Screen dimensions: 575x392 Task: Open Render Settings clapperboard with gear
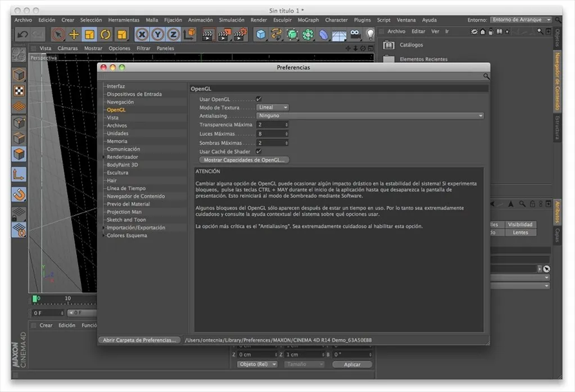(x=240, y=35)
